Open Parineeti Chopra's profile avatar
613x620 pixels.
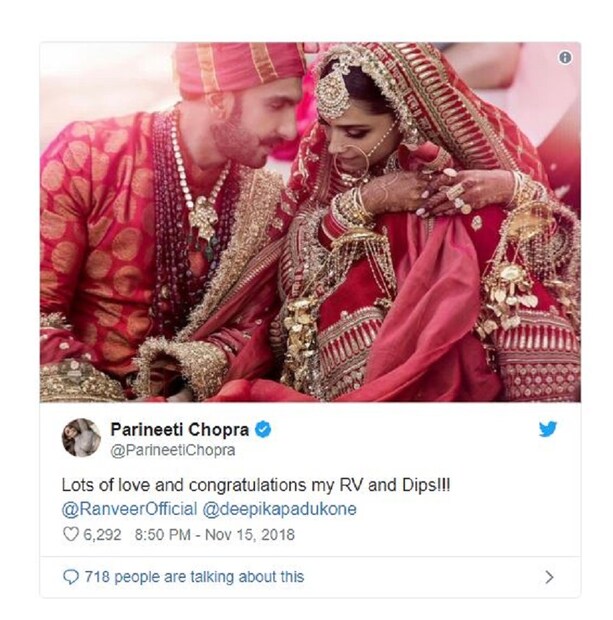click(81, 438)
